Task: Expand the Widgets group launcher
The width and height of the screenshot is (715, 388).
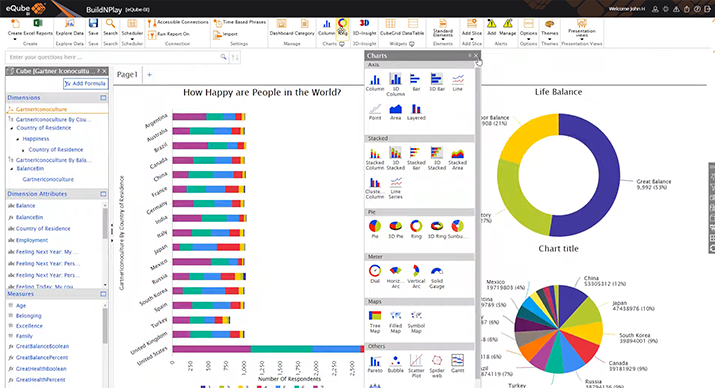Action: (412, 44)
